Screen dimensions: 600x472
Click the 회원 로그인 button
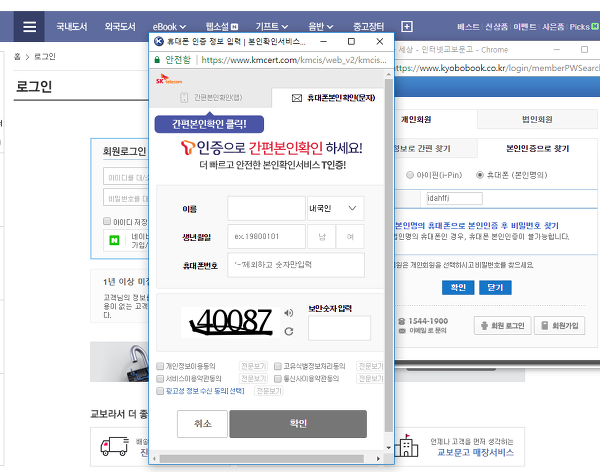pyautogui.click(x=502, y=325)
